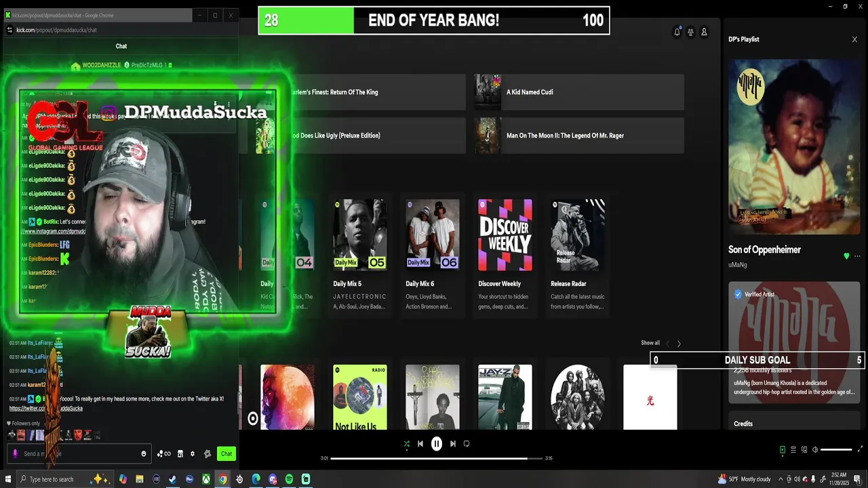868x488 pixels.
Task: Open Steam from the taskbar
Action: click(x=172, y=479)
